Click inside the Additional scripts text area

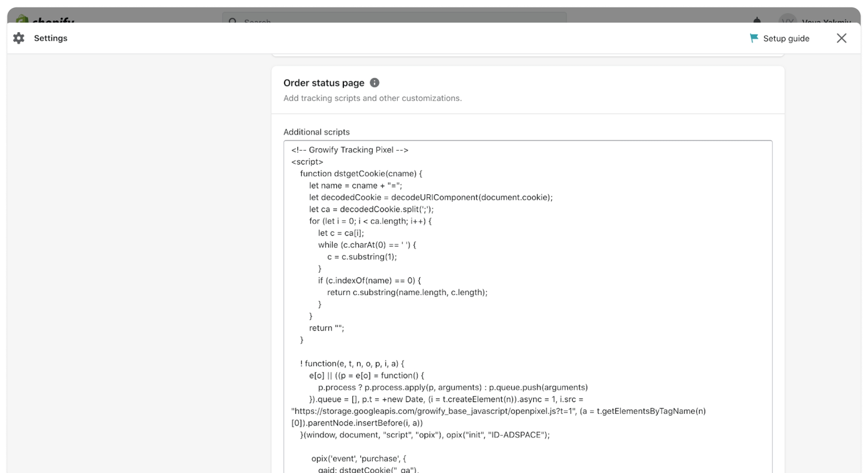528,306
